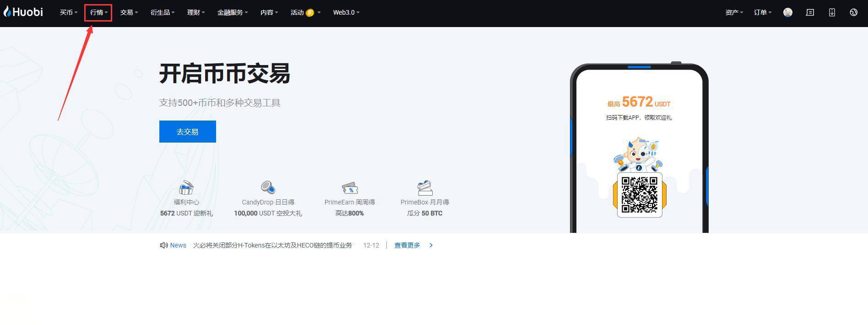Image resolution: width=868 pixels, height=325 pixels.
Task: Click the 瓜分 50 BTC text
Action: pyautogui.click(x=425, y=213)
